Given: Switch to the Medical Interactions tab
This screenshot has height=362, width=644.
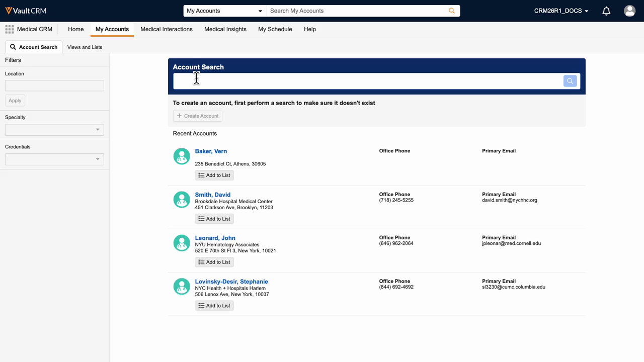Looking at the screenshot, I should (166, 29).
